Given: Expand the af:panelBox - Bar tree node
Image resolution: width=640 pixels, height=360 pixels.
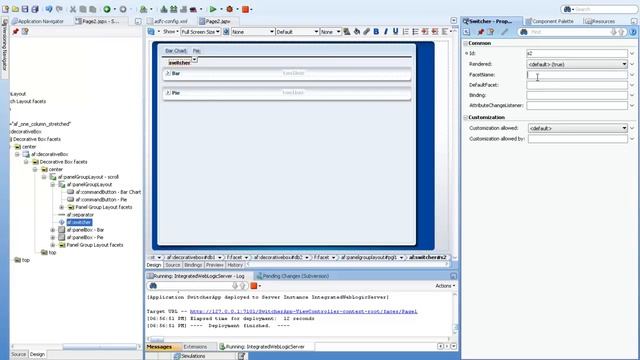Looking at the screenshot, I should coord(53,230).
